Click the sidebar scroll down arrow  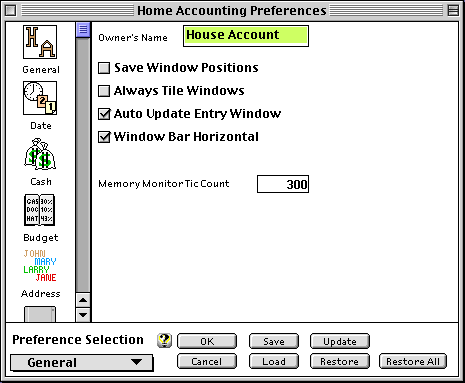(x=83, y=315)
